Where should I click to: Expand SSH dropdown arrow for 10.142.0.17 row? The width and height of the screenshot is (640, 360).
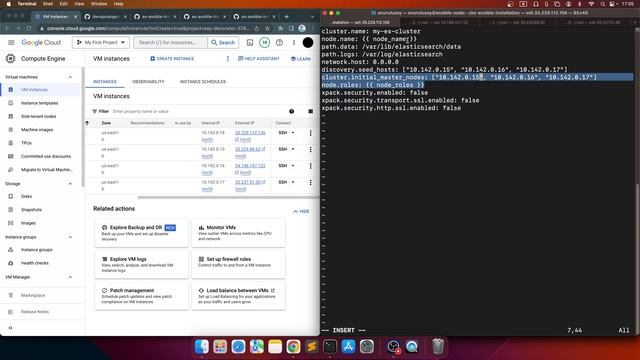[293, 182]
